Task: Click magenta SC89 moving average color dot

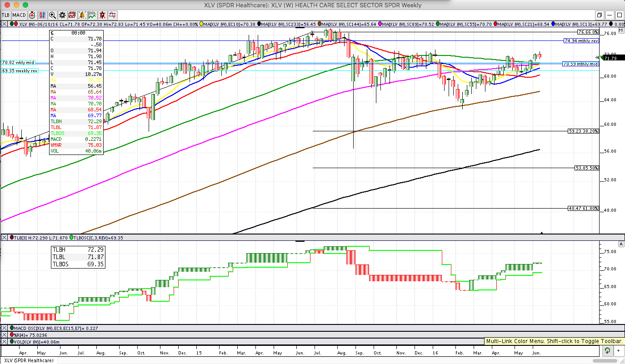Action: pos(380,24)
